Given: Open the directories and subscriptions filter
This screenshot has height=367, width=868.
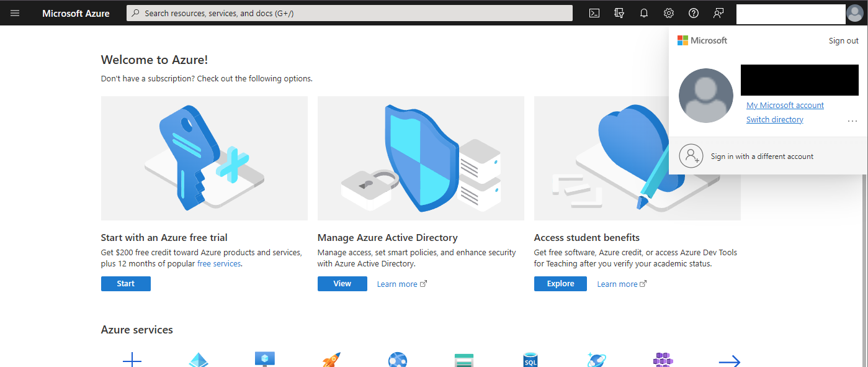Looking at the screenshot, I should [x=619, y=12].
